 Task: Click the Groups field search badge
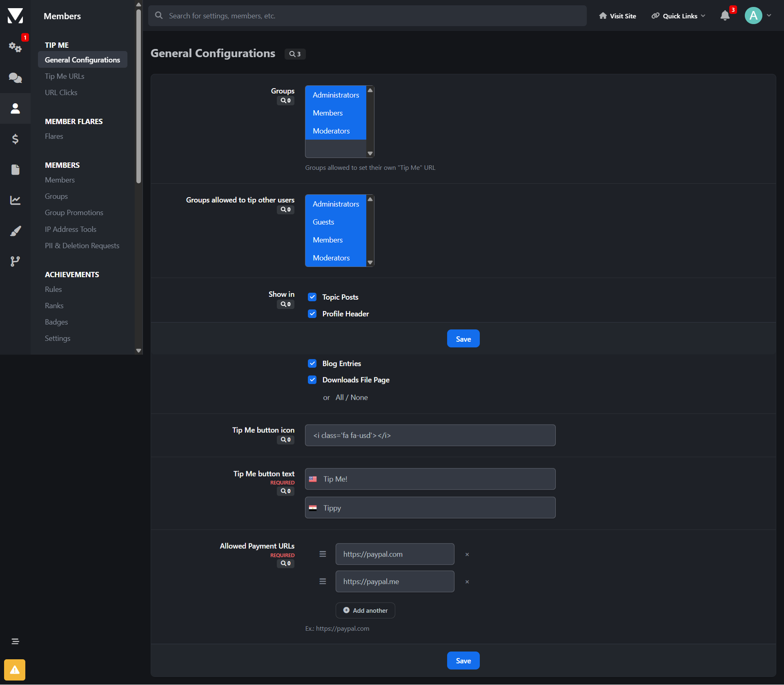point(285,100)
